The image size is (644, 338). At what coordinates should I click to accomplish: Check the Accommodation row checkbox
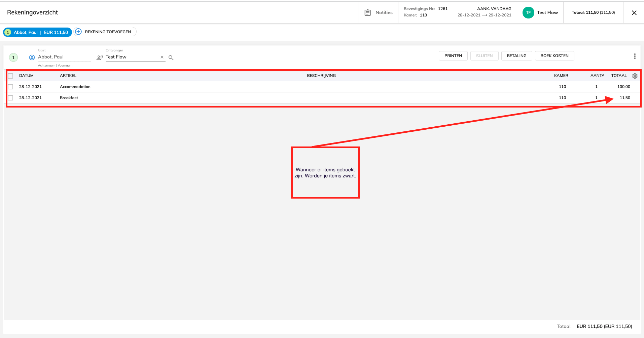click(10, 87)
